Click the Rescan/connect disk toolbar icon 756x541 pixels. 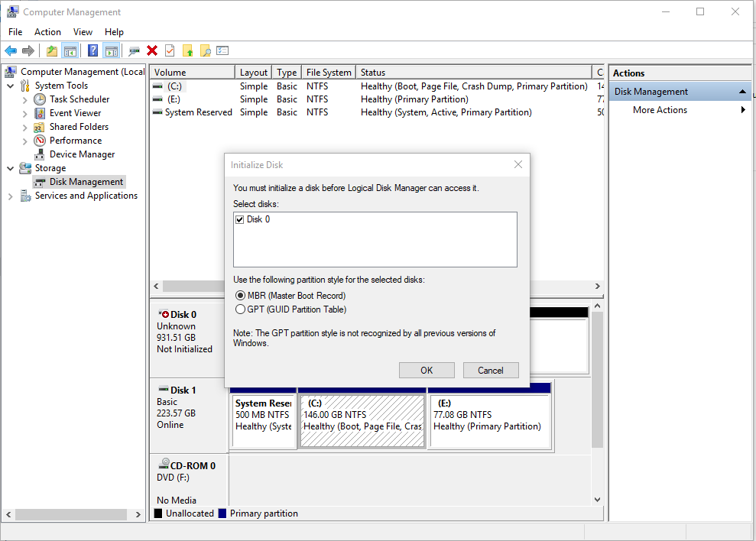(x=134, y=50)
